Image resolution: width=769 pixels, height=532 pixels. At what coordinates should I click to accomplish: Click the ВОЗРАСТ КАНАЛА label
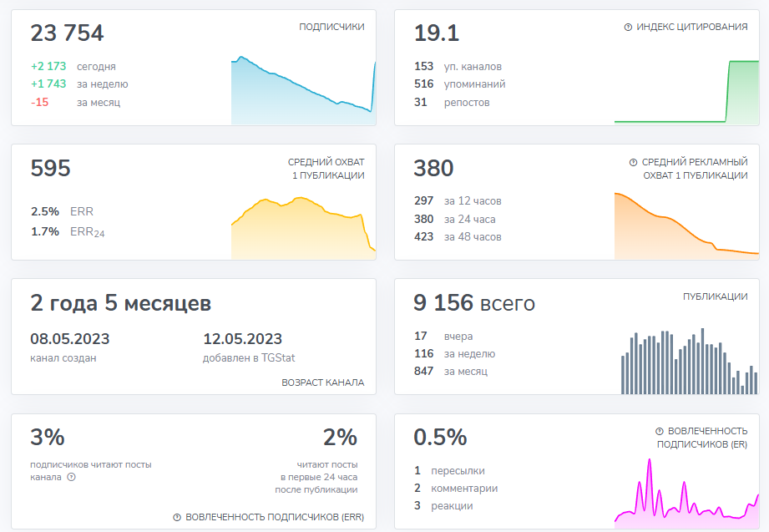click(x=322, y=383)
